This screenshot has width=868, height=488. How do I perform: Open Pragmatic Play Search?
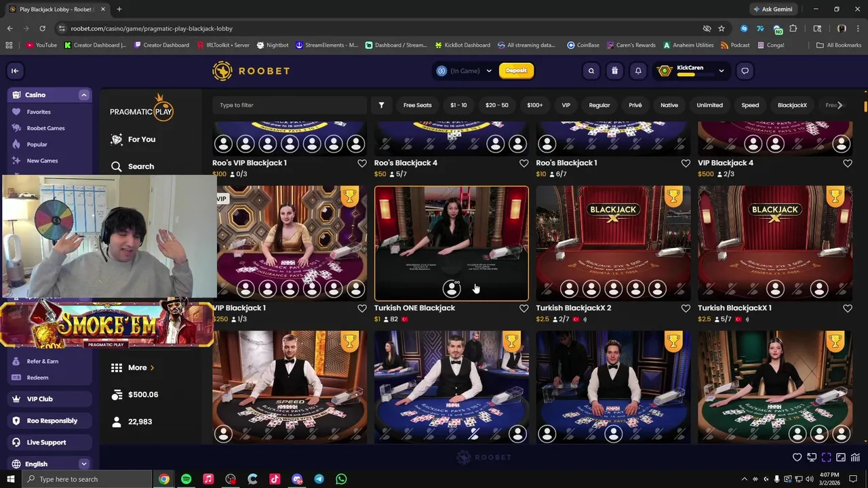tap(133, 166)
